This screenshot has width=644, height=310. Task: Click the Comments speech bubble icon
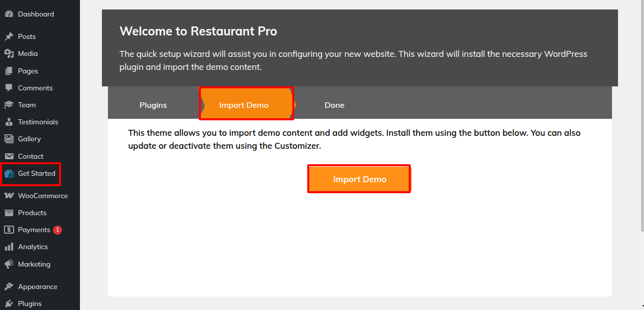pyautogui.click(x=8, y=88)
